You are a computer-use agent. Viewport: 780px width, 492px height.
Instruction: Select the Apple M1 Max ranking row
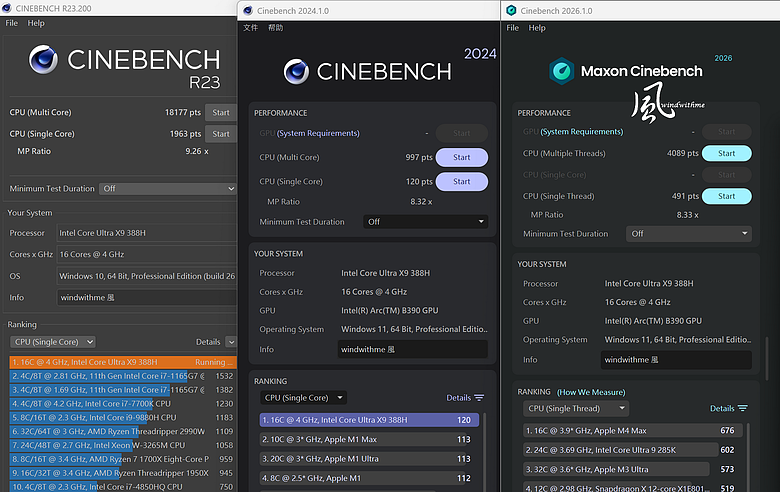pyautogui.click(x=369, y=439)
